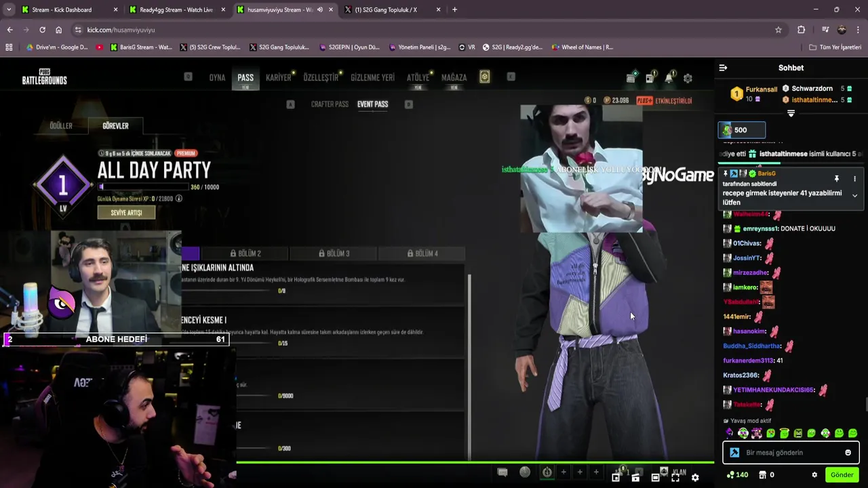868x488 pixels.
Task: Expand the pinned message chevron
Action: pyautogui.click(x=854, y=195)
